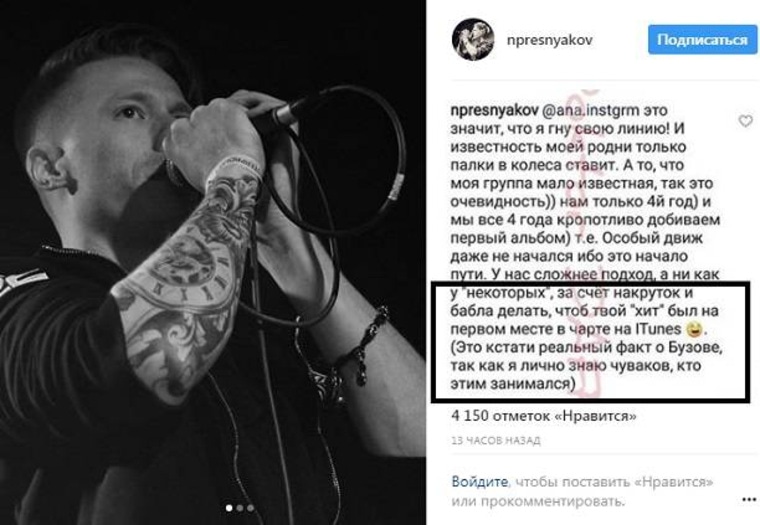Open the three-dots more options menu

(x=749, y=499)
